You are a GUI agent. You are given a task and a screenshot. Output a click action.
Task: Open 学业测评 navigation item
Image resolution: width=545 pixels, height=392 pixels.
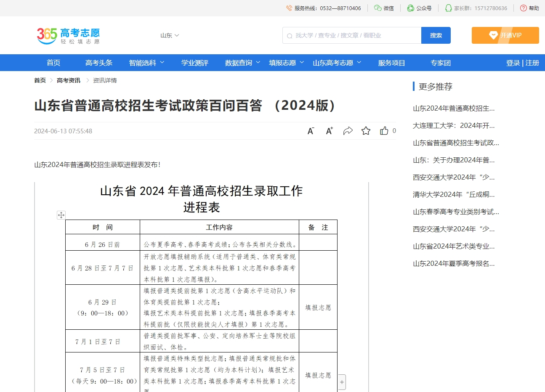(x=195, y=63)
